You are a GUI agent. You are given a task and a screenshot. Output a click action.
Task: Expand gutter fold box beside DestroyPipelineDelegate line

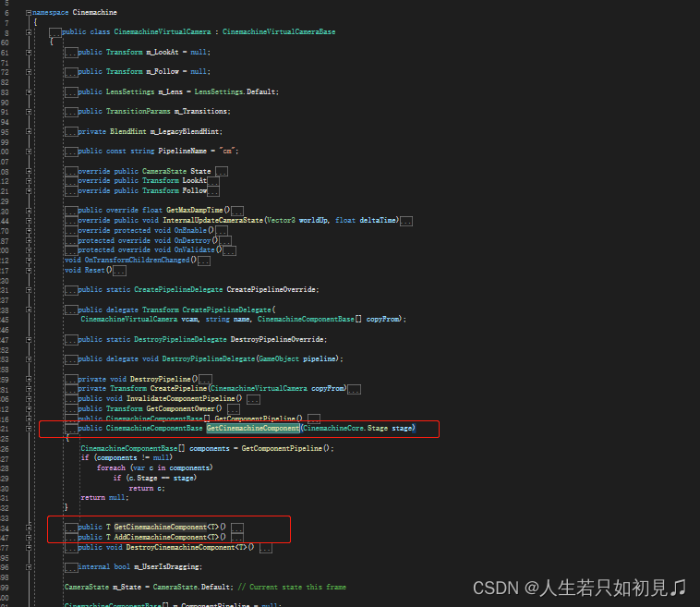tap(29, 359)
